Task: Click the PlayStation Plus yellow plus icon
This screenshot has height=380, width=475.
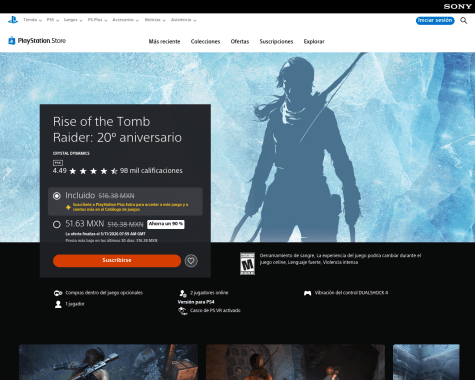Action: click(x=68, y=207)
